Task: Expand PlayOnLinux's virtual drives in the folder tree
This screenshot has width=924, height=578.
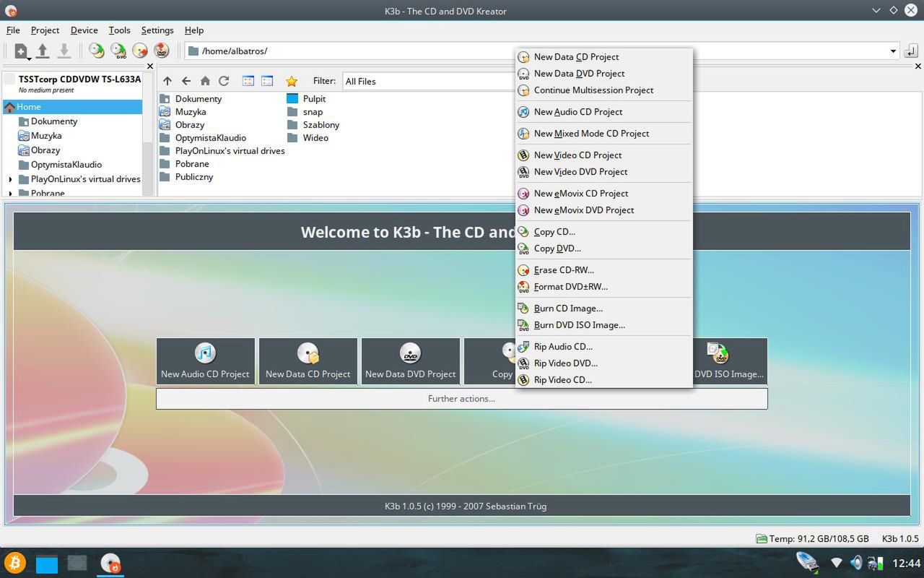Action: (x=10, y=179)
